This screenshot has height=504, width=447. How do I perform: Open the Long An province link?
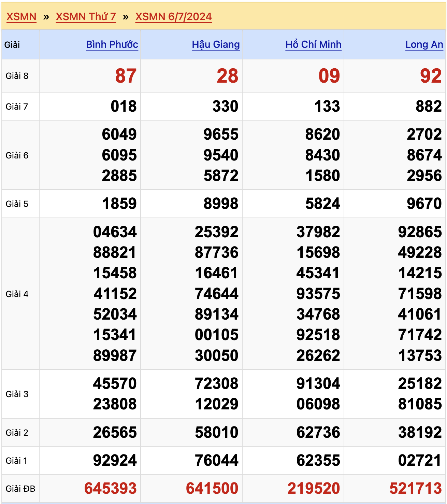424,44
